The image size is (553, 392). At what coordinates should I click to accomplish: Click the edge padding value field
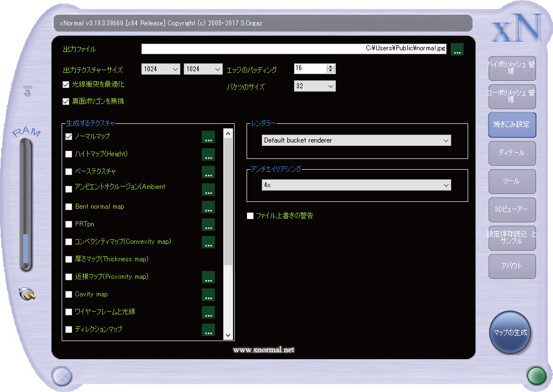[x=310, y=68]
